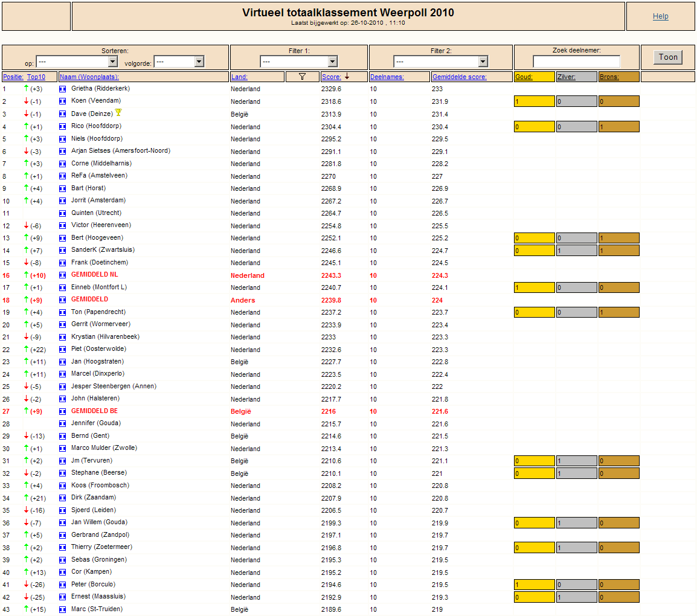
Task: Click the filter funnel icon in Land column
Action: [x=302, y=77]
